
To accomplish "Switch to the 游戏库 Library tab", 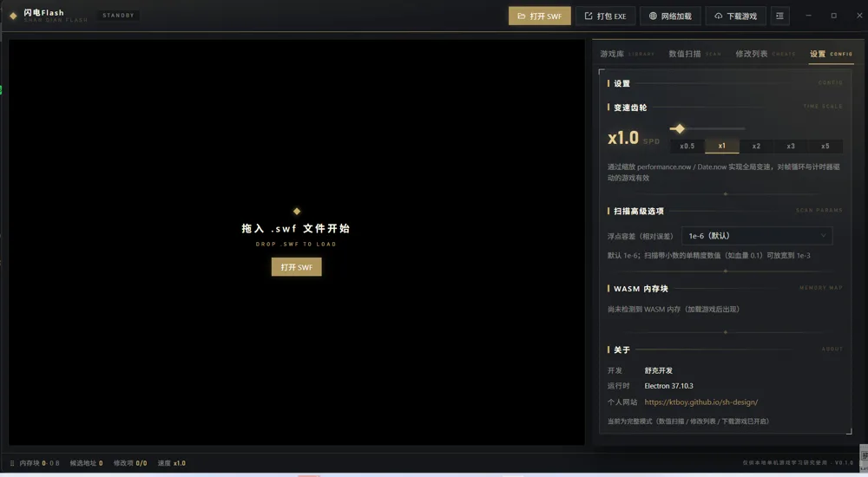I will pos(627,54).
